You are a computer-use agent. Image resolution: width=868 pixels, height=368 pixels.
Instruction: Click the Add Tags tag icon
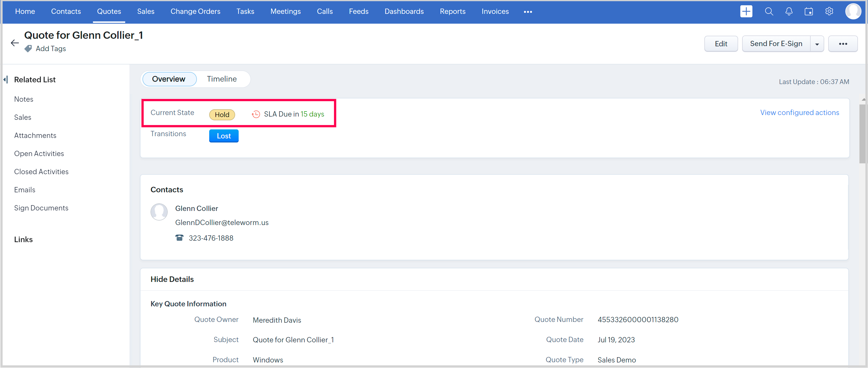point(28,49)
